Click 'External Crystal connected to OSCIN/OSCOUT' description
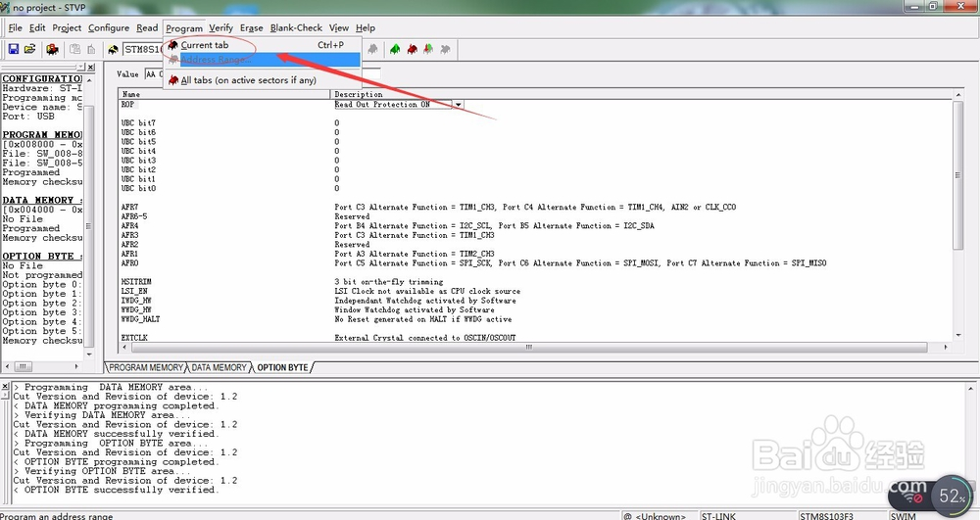The image size is (980, 520). tap(425, 338)
